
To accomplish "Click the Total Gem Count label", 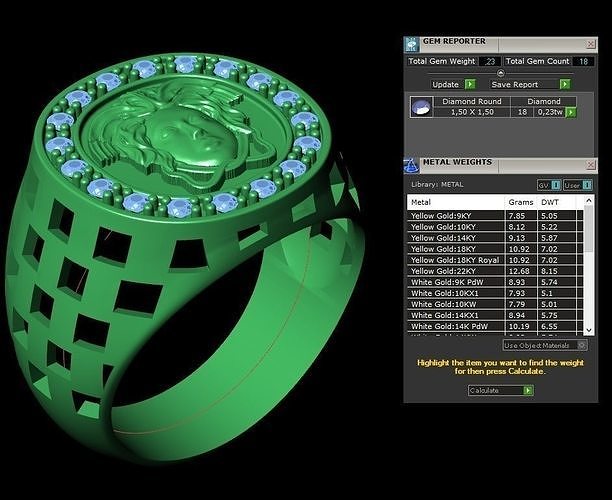I will coord(537,61).
